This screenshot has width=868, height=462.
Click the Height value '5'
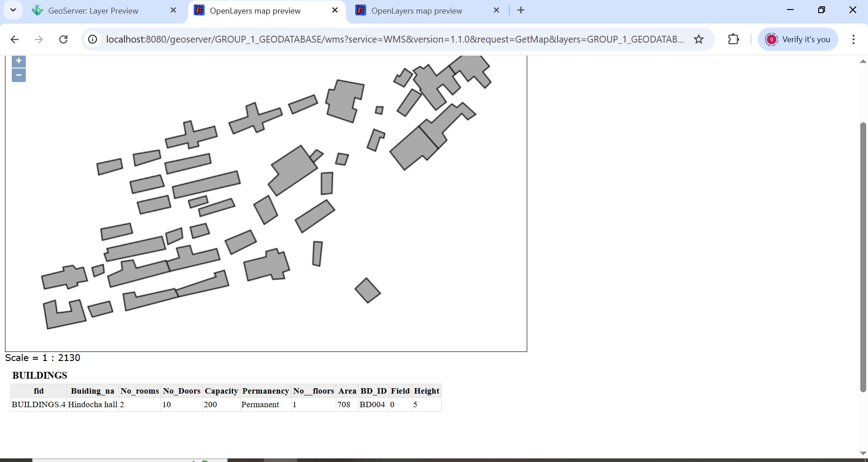pyautogui.click(x=427, y=404)
